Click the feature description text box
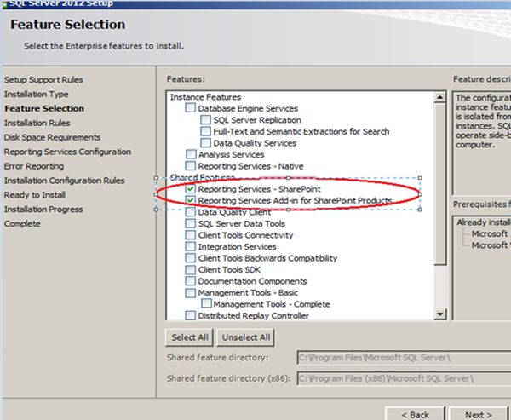This screenshot has height=420, width=511. click(x=482, y=143)
